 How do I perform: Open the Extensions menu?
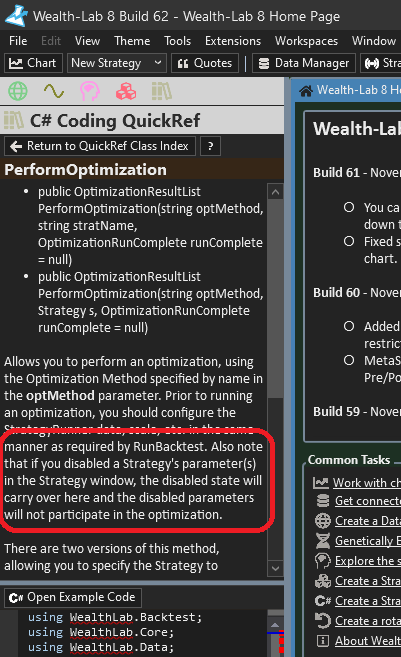(233, 41)
